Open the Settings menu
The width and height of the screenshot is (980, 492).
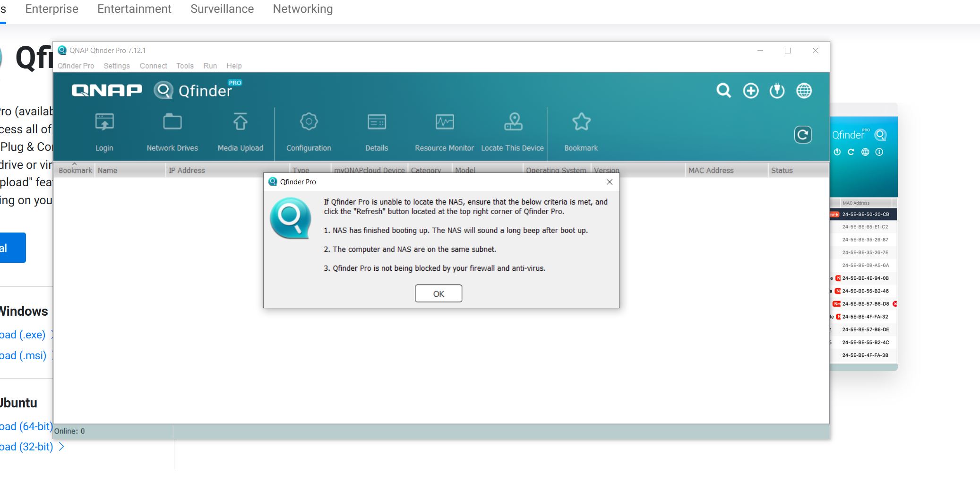click(117, 66)
